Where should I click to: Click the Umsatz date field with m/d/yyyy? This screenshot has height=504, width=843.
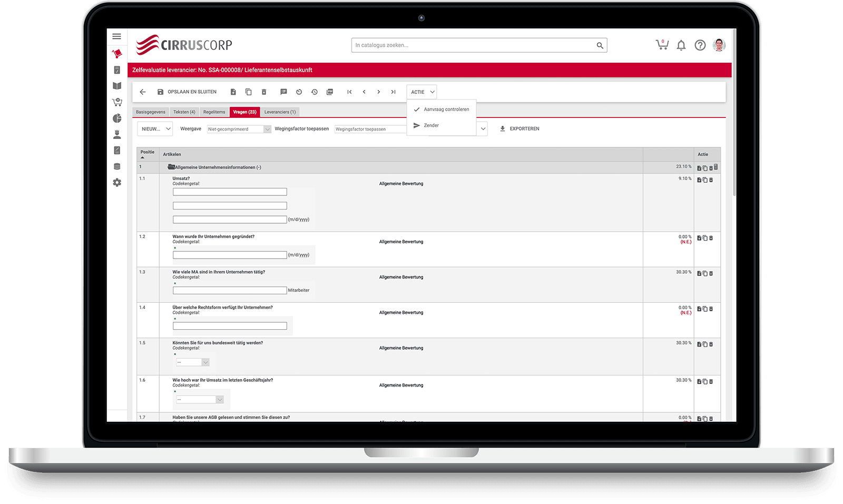coord(230,220)
